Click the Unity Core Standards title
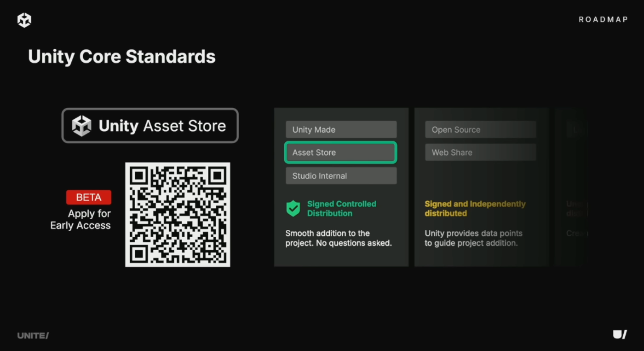The width and height of the screenshot is (644, 351). coord(122,57)
